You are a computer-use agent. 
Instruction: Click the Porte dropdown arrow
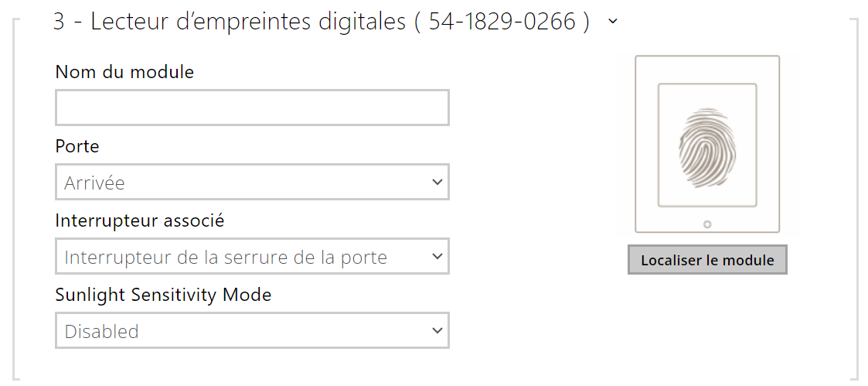coord(437,183)
